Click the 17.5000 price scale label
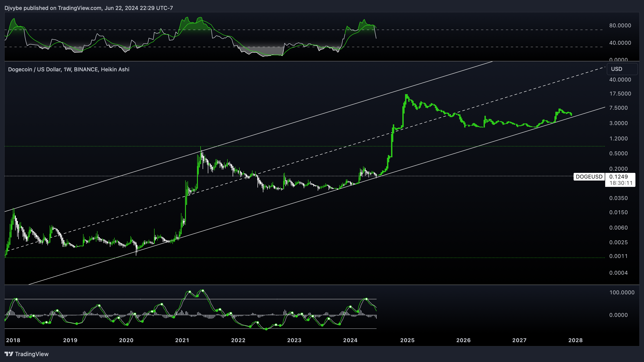This screenshot has width=644, height=362. coord(620,93)
